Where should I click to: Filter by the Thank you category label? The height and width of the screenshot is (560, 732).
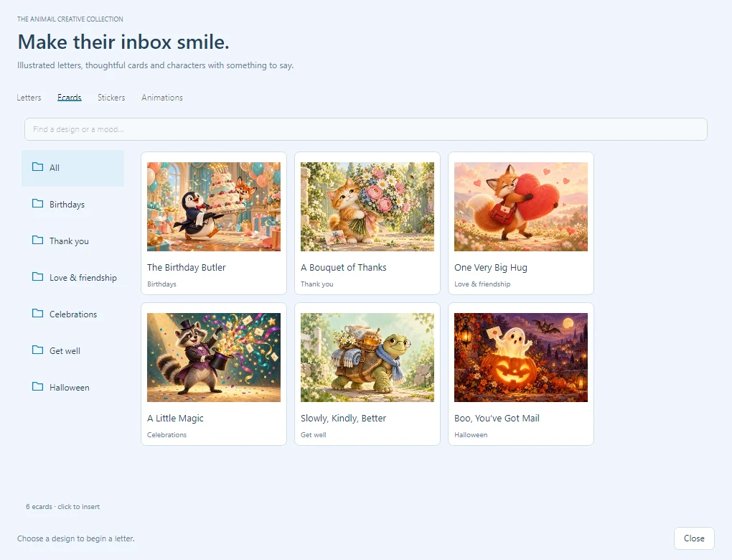pos(69,241)
